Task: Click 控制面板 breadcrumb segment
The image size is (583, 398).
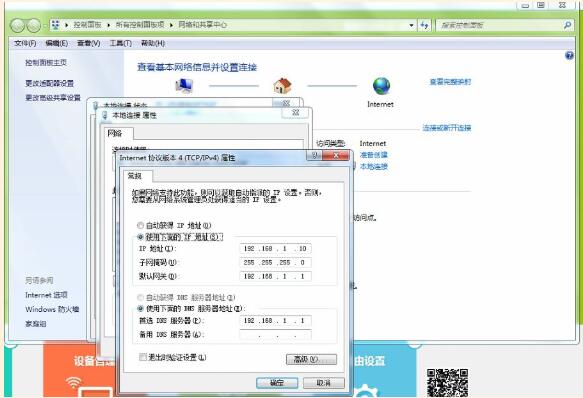Action: [x=87, y=25]
